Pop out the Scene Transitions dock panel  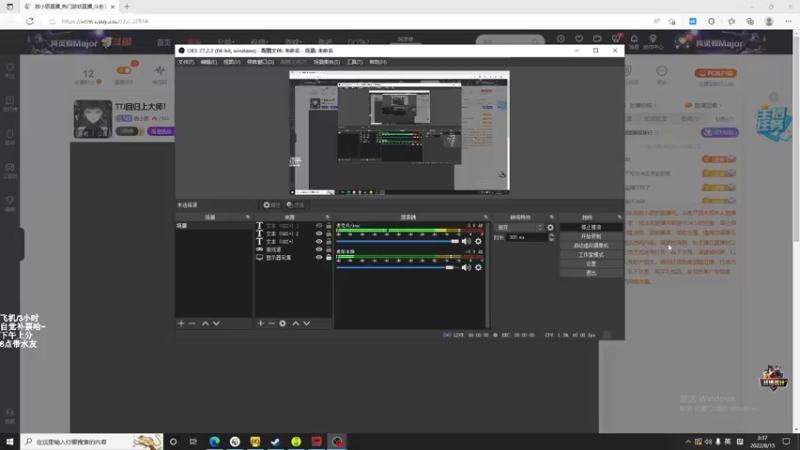coord(552,217)
